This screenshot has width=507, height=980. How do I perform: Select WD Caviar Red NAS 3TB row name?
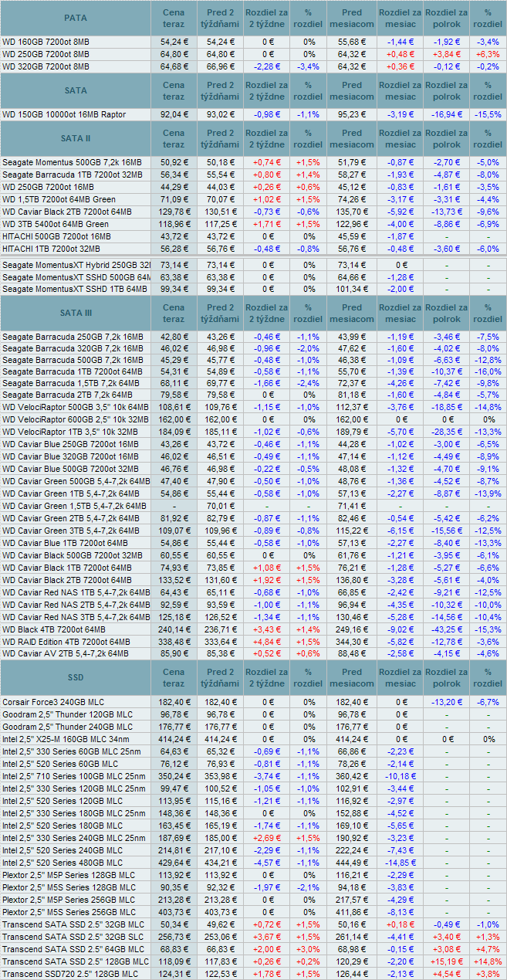pos(76,616)
